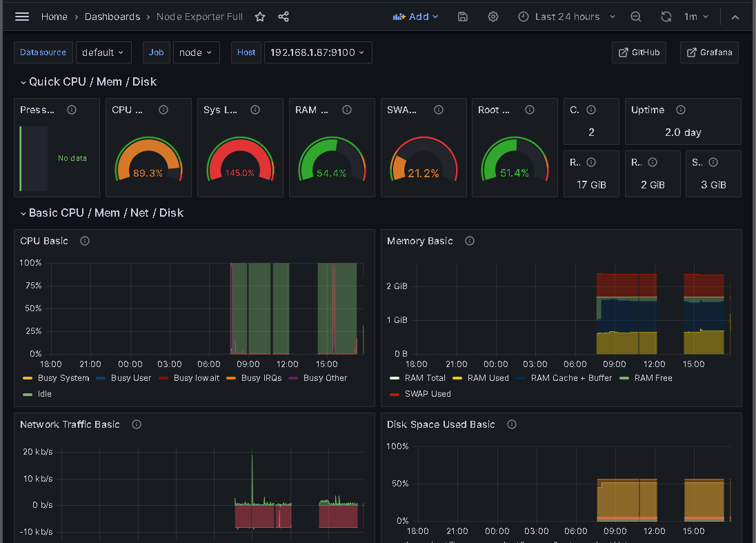Open the Network Traffic Basic title menu

70,424
